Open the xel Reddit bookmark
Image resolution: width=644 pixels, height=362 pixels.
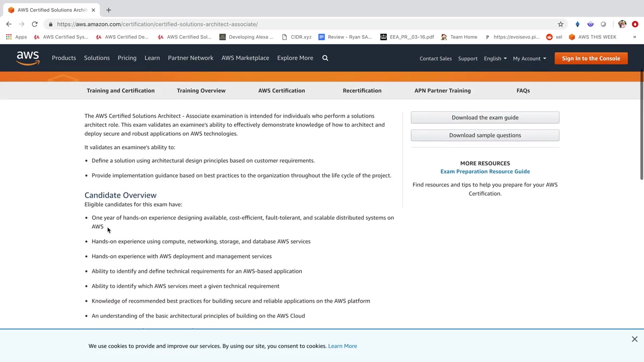(554, 37)
